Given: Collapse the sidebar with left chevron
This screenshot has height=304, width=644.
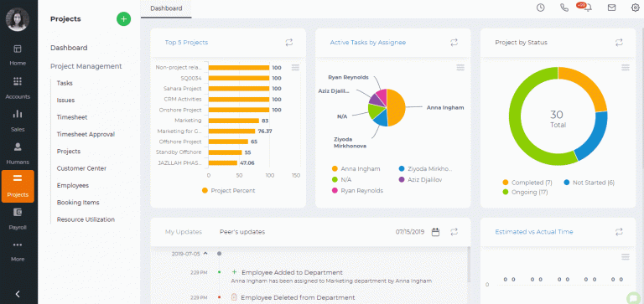Looking at the screenshot, I should [18, 294].
